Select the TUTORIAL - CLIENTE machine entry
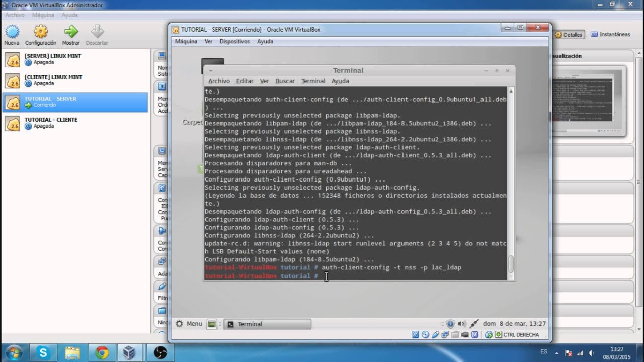The image size is (644, 362). coord(75,123)
